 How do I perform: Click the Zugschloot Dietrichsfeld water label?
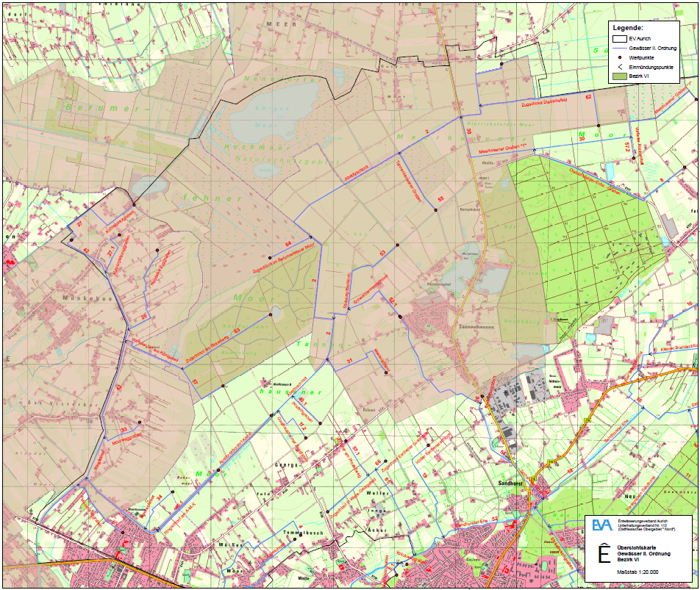[544, 102]
